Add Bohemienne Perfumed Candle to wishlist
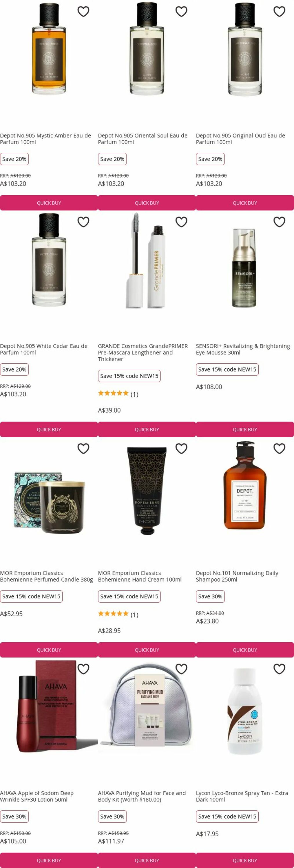 point(83,448)
